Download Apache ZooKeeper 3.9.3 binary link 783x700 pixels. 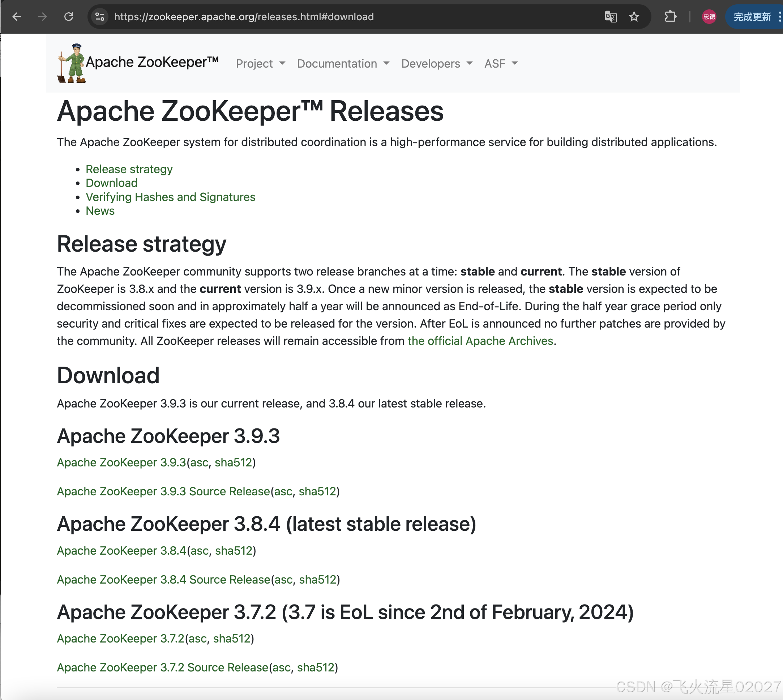(121, 462)
